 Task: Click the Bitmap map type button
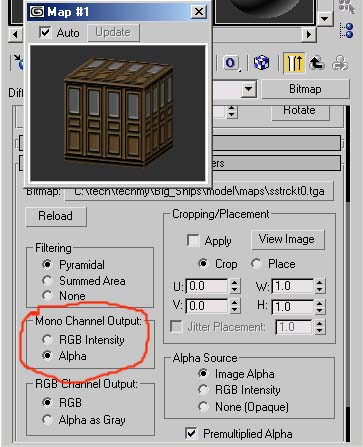(x=305, y=89)
